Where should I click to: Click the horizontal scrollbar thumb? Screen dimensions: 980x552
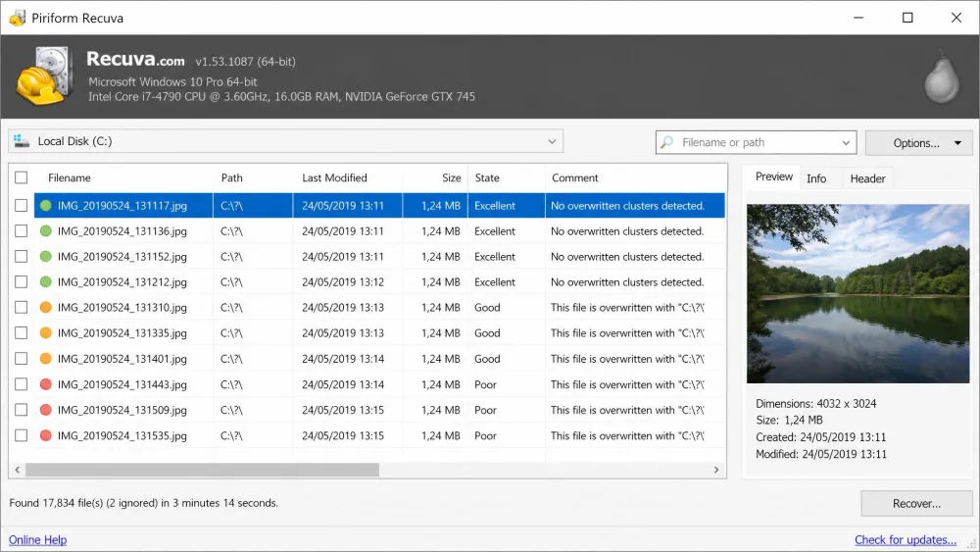[202, 470]
